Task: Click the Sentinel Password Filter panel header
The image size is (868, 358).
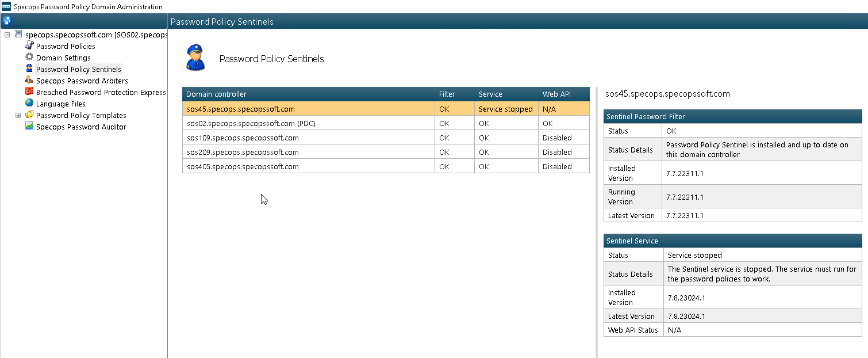Action: pyautogui.click(x=733, y=116)
